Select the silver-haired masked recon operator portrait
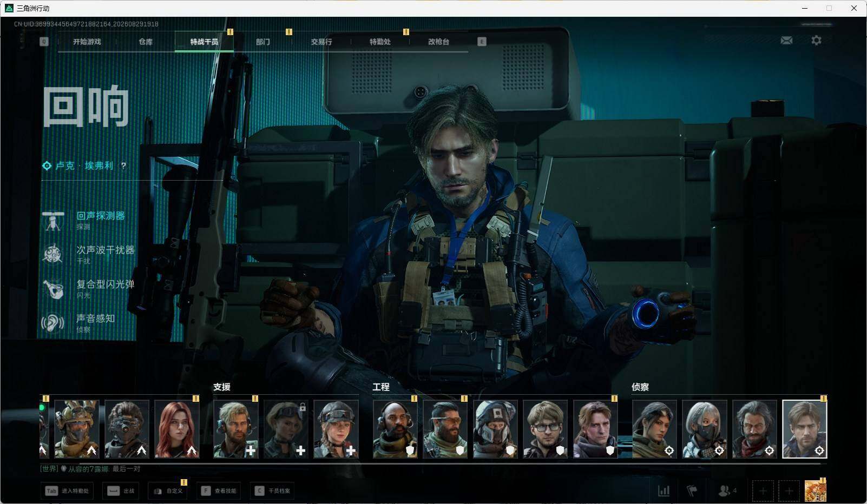Screen dimensions: 867x504 (x=704, y=429)
